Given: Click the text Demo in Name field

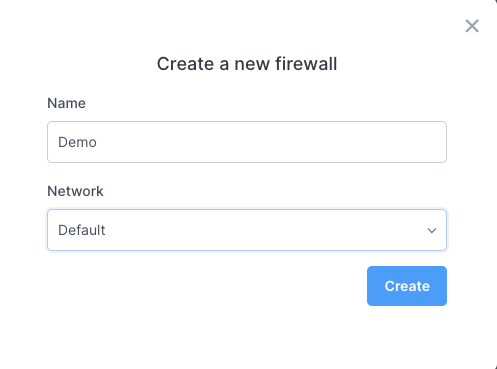Looking at the screenshot, I should point(77,142).
